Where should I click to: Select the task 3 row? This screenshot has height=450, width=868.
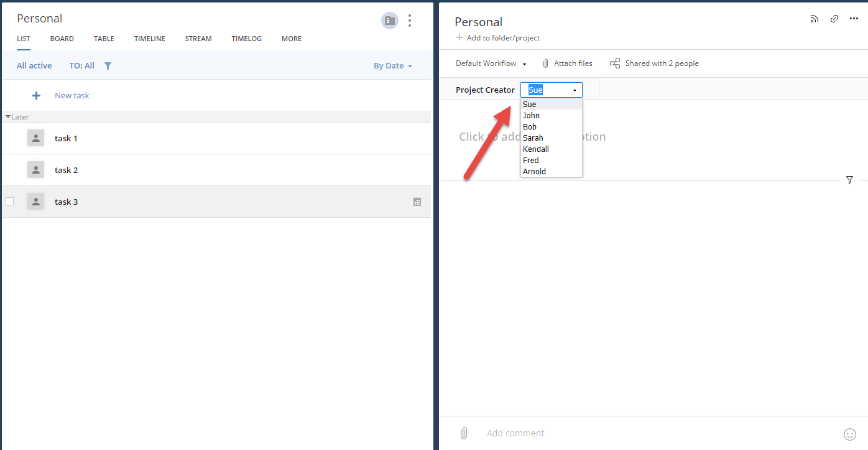pyautogui.click(x=216, y=202)
